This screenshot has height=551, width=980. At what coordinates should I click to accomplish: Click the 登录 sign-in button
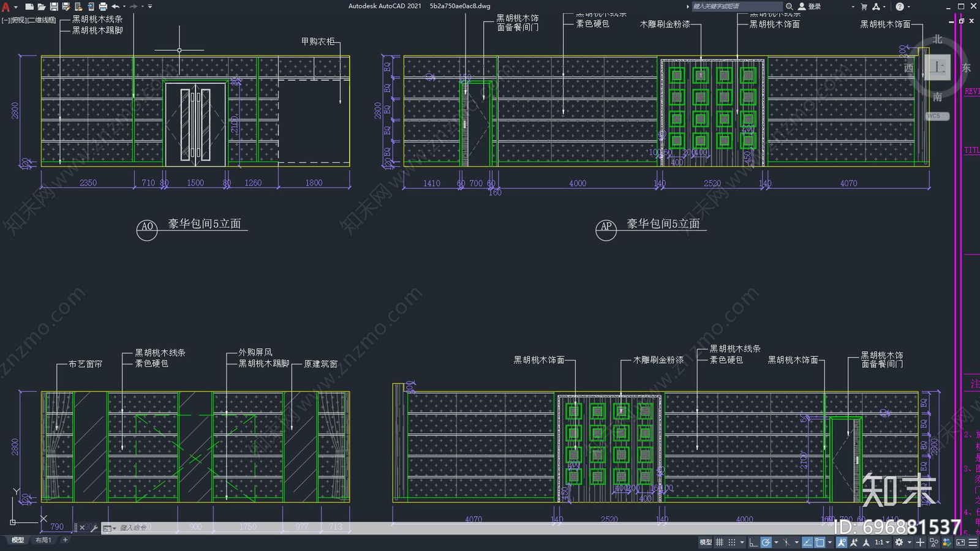click(810, 6)
